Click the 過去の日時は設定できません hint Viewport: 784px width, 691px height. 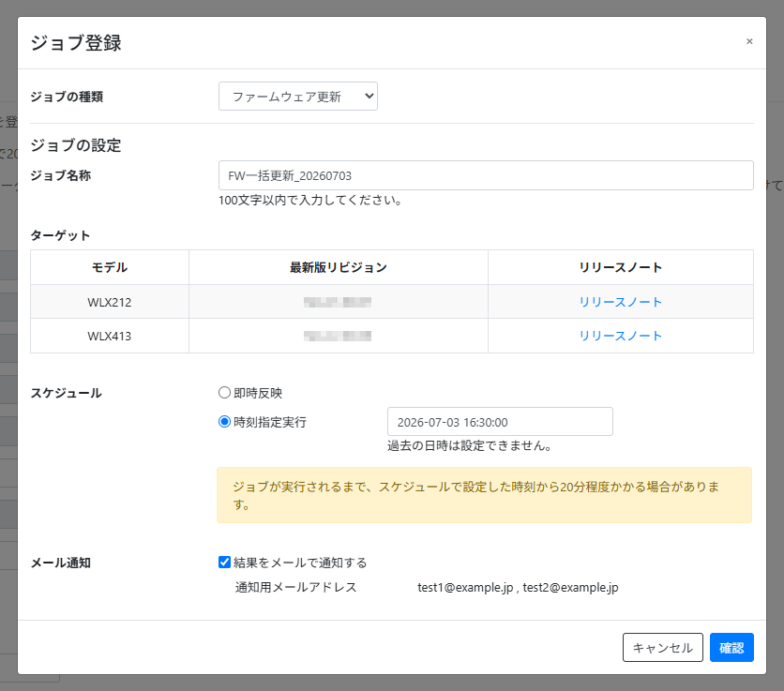pos(470,445)
